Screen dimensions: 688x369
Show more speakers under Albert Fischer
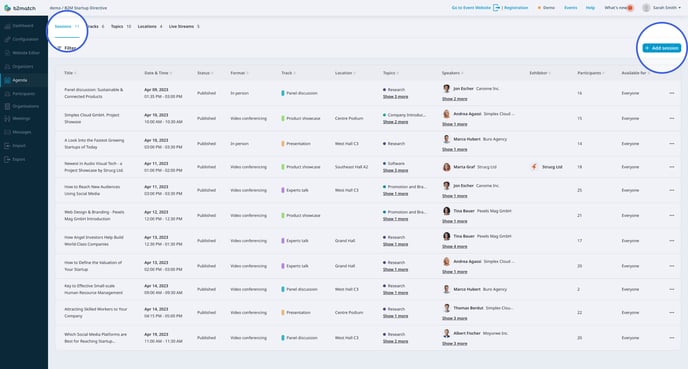click(x=454, y=344)
